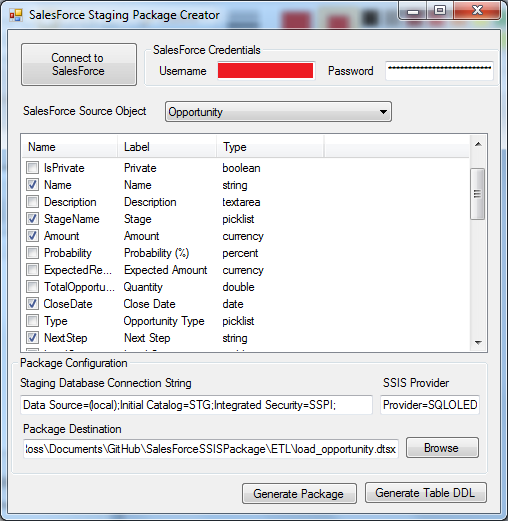Check the ExpectedRe... field checkbox
Viewport: 508px width, 521px height.
(x=32, y=269)
